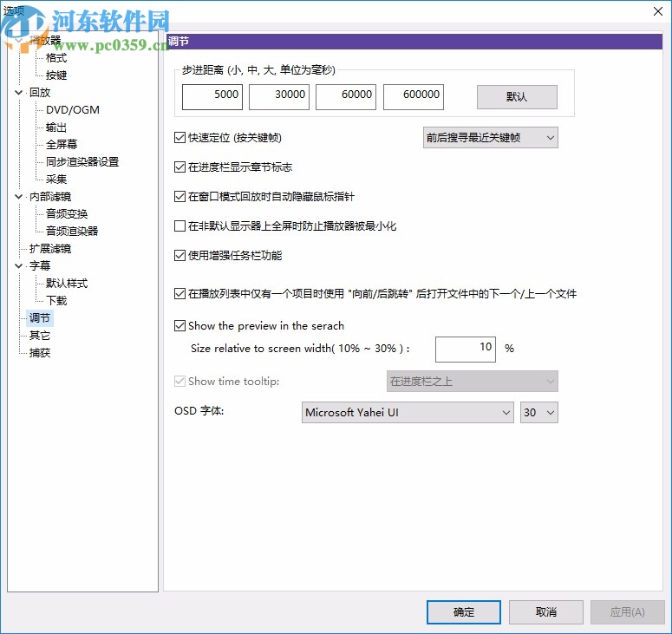Click the preview size percent field

click(466, 350)
